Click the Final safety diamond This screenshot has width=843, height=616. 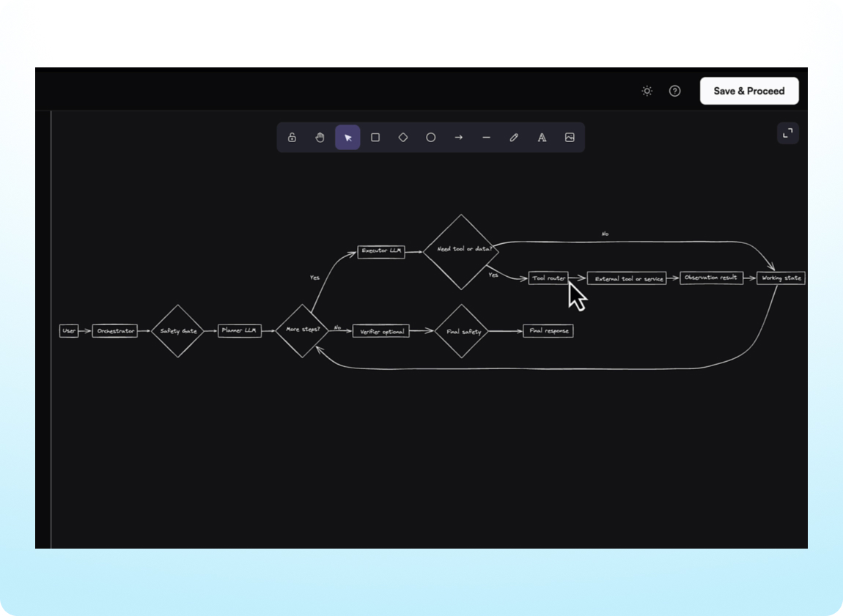461,331
